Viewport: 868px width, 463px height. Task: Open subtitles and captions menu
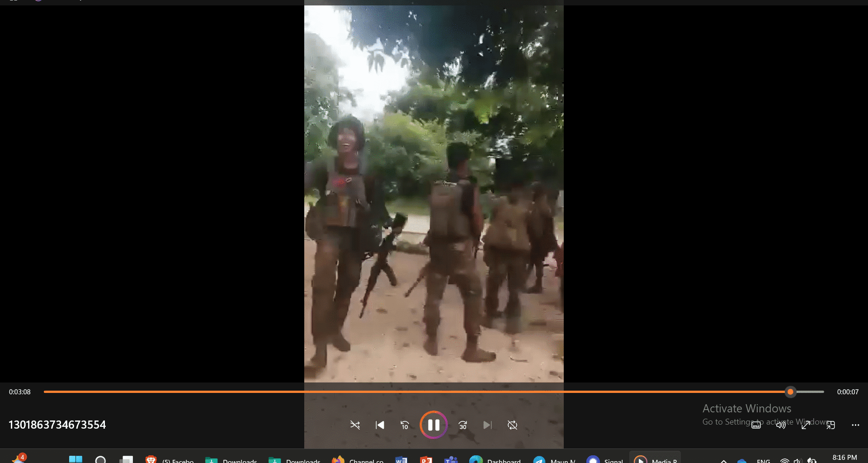pyautogui.click(x=756, y=425)
